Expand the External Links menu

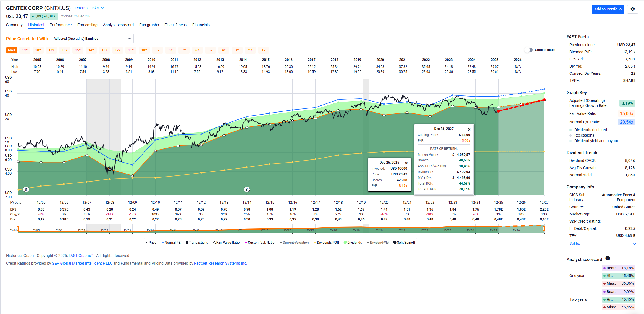point(89,8)
